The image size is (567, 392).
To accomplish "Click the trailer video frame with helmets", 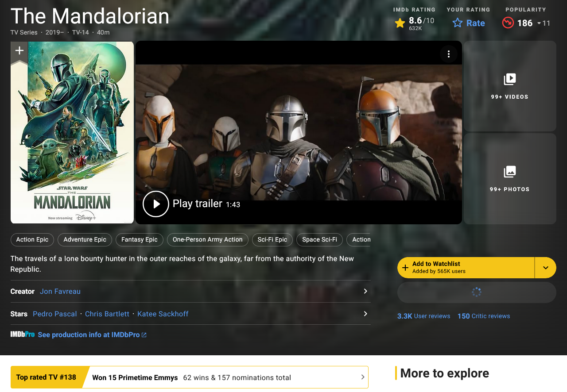I will click(x=299, y=132).
